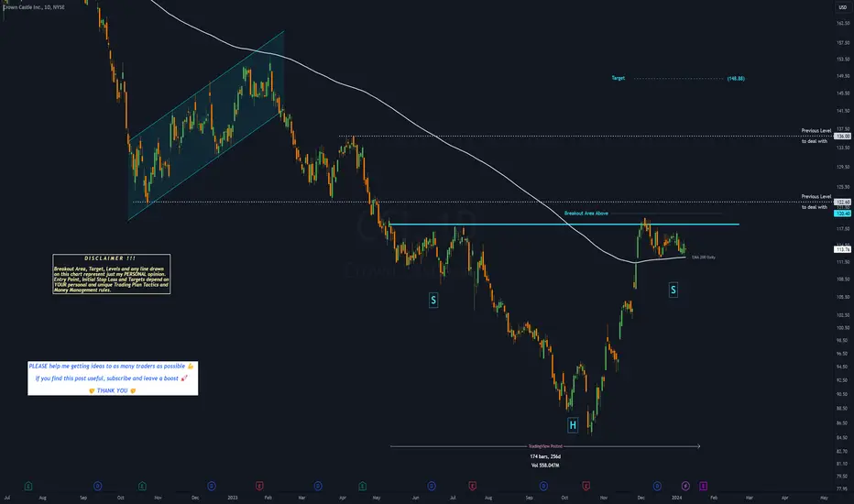The width and height of the screenshot is (854, 504).
Task: Click the blue dividend marker after Jun 2023
Action: (432, 486)
